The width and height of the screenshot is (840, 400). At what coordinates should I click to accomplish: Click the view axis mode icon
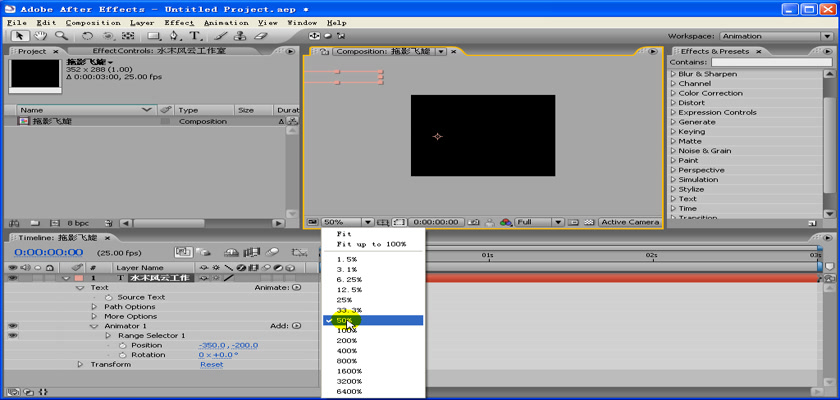point(341,36)
